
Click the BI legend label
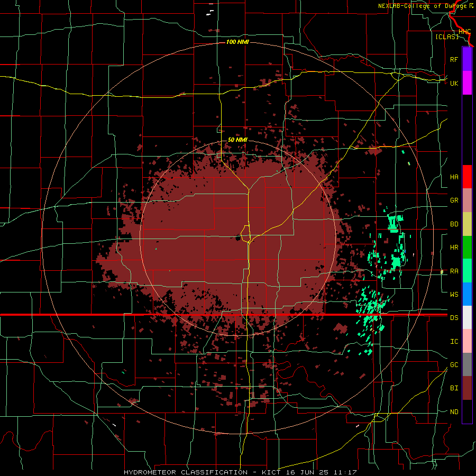click(454, 388)
